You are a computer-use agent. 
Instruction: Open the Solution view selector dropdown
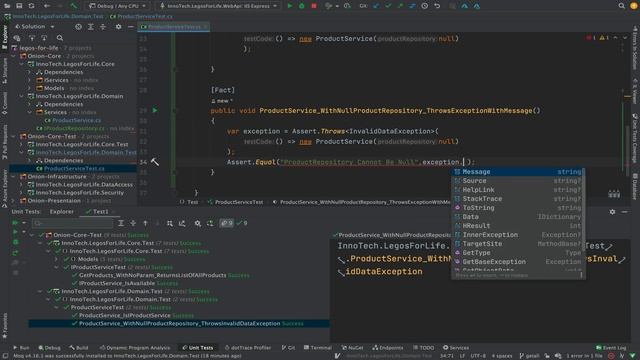[35, 27]
